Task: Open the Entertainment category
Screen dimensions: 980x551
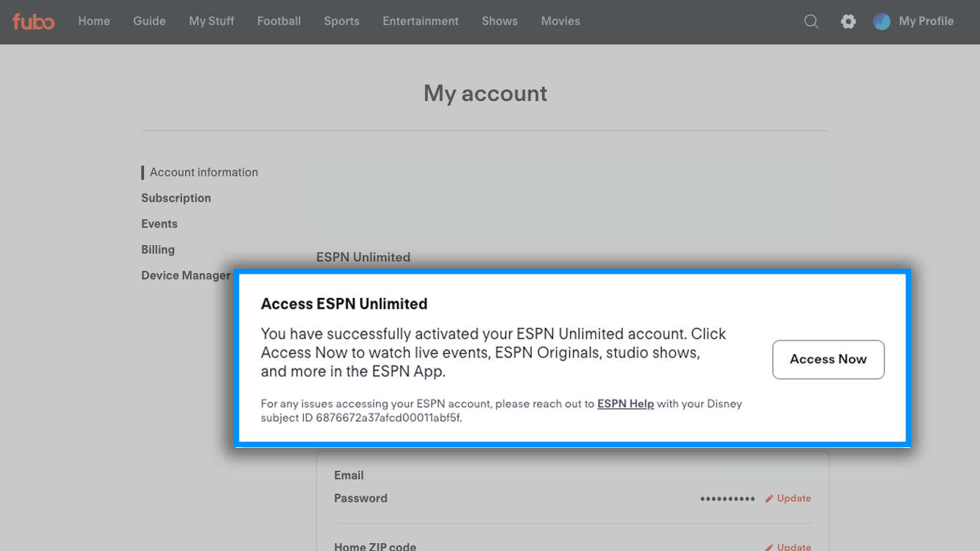Action: (x=420, y=21)
